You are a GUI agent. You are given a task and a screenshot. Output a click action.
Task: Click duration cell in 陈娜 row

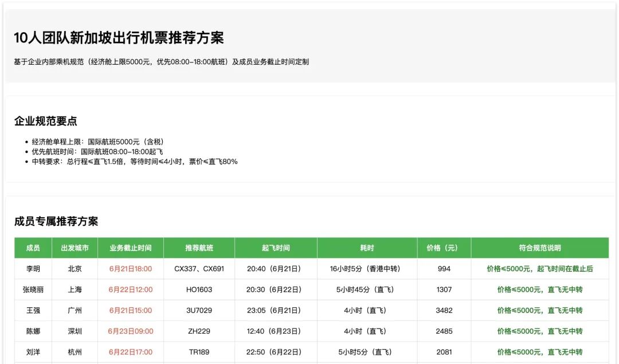point(367,331)
